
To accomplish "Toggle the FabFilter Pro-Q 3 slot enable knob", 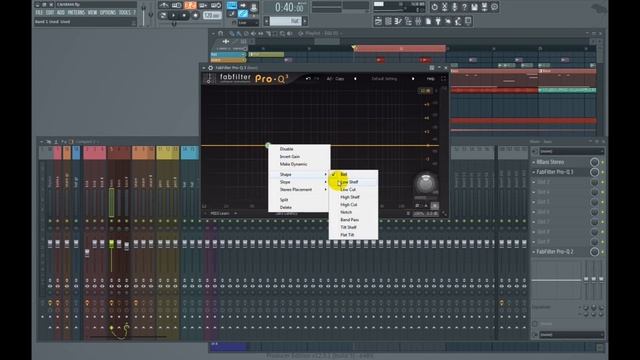I will tap(594, 172).
